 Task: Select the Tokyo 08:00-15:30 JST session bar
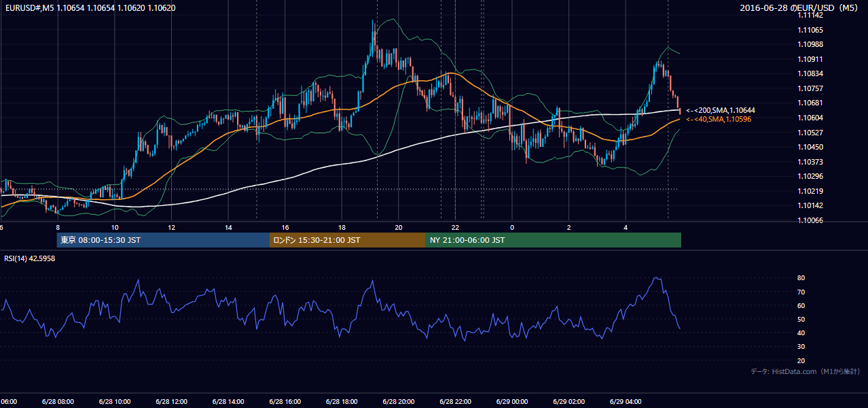tap(163, 240)
